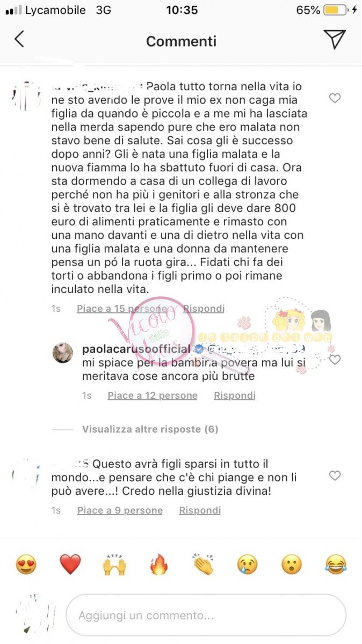Like paolacarusoofficial's reply with heart icon
Image resolution: width=362 pixels, height=644 pixels.
point(335,360)
